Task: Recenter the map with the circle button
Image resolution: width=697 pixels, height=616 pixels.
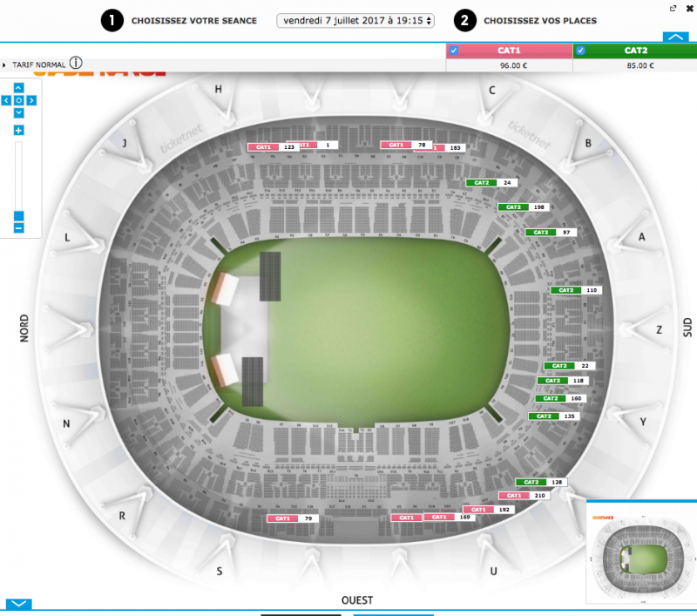Action: (18, 101)
